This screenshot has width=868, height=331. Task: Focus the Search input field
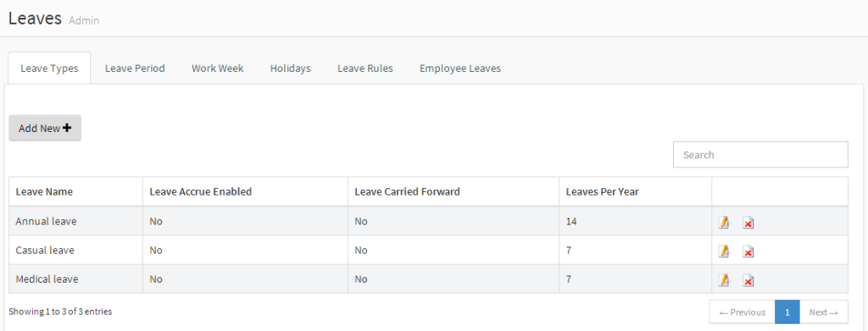coord(760,155)
